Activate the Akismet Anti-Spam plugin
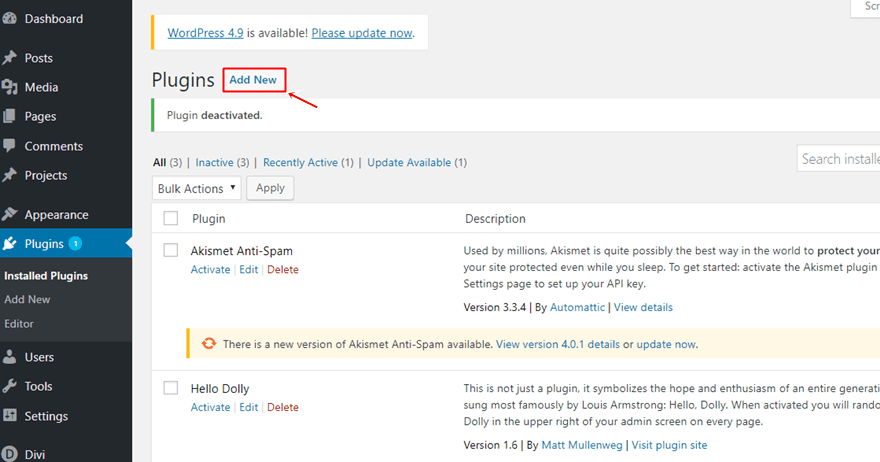 tap(210, 269)
